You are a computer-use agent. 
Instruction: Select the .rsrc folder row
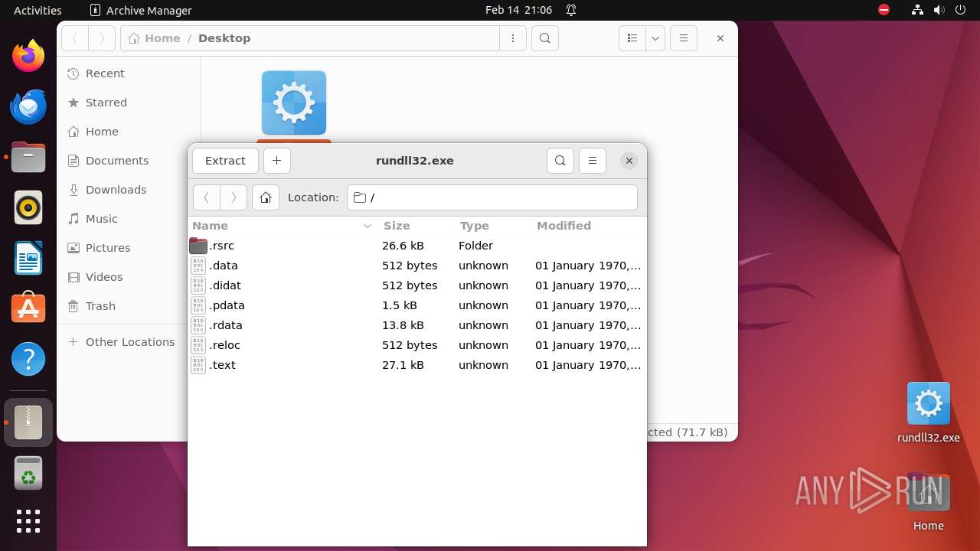[x=417, y=246]
